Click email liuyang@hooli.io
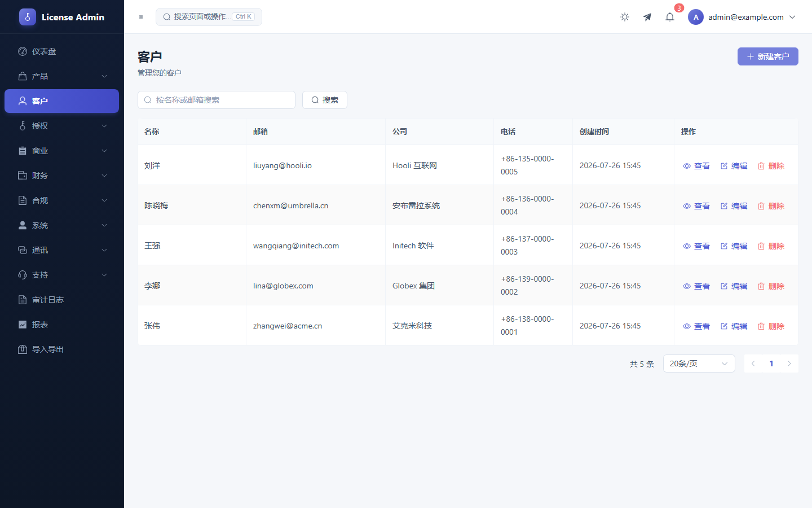 283,165
